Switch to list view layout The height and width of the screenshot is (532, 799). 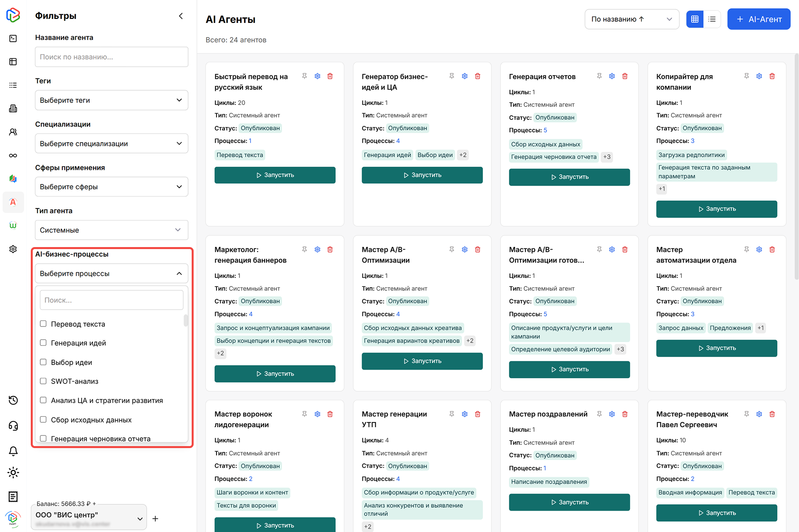pyautogui.click(x=712, y=19)
